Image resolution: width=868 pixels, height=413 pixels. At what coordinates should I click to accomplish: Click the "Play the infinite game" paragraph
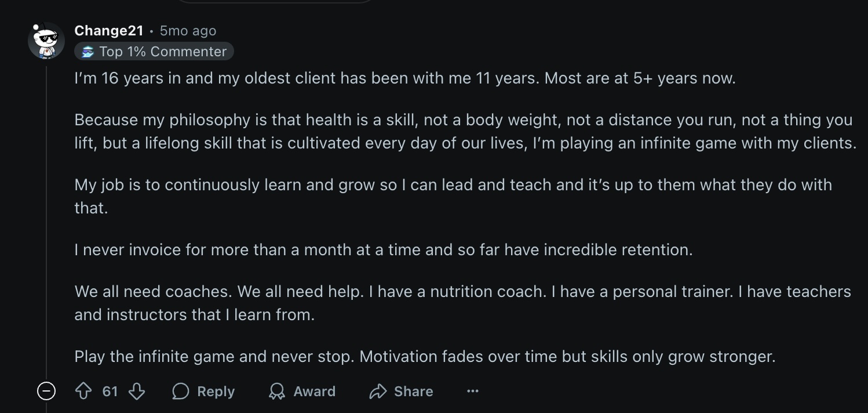point(424,356)
